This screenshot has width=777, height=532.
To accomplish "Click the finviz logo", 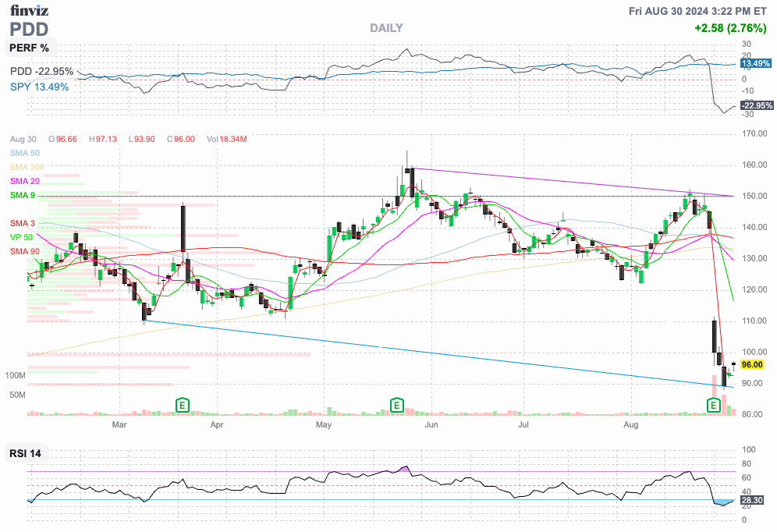I will pos(29,10).
